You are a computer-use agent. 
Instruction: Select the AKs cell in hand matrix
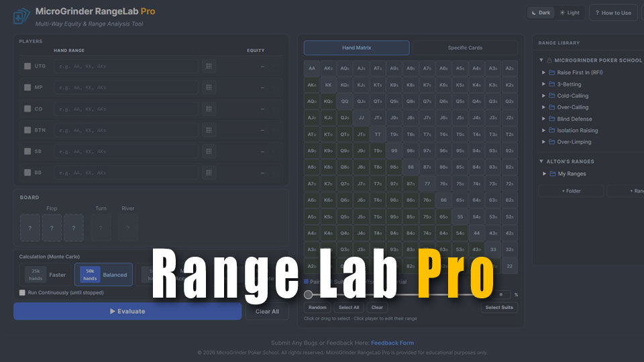[x=328, y=68]
